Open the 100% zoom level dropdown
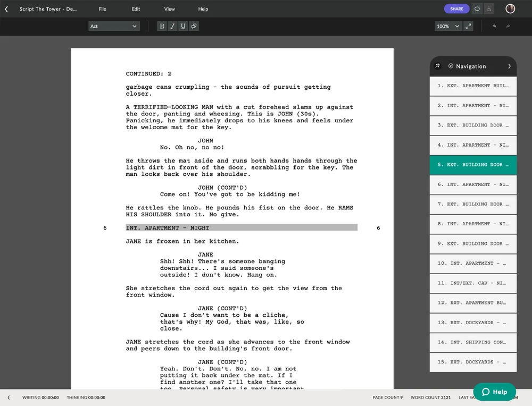The height and width of the screenshot is (406, 532). pyautogui.click(x=447, y=26)
